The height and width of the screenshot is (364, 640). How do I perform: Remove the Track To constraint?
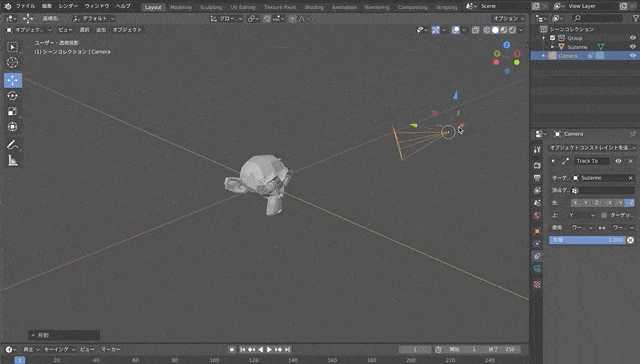631,161
